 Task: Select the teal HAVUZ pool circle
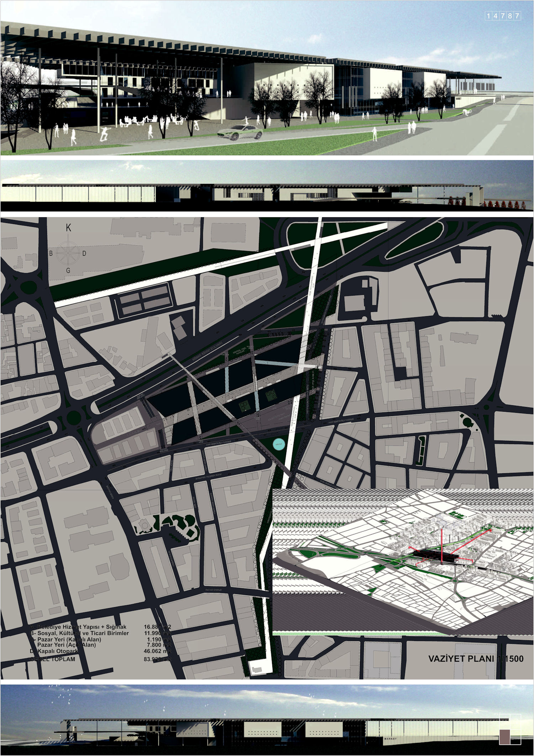(x=279, y=444)
